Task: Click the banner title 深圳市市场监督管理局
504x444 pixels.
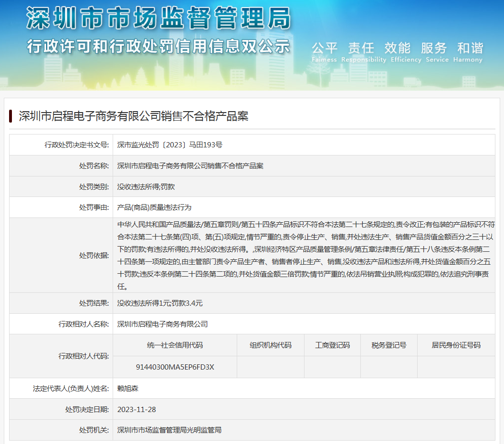Action: tap(159, 18)
